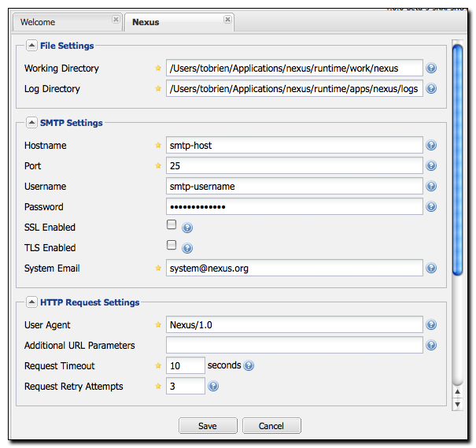This screenshot has height=448, width=476.
Task: Toggle the TLS Enabled checkbox
Action: tap(172, 246)
